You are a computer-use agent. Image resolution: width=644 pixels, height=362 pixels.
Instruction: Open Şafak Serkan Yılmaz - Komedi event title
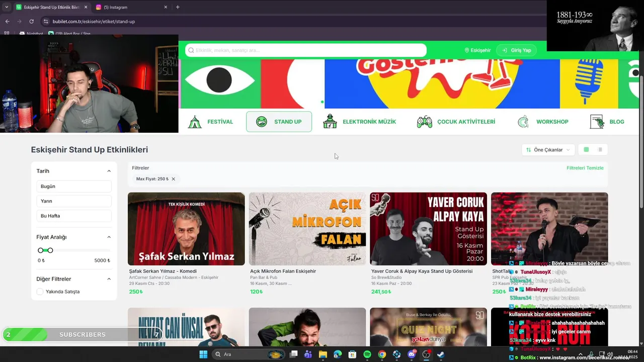click(163, 271)
